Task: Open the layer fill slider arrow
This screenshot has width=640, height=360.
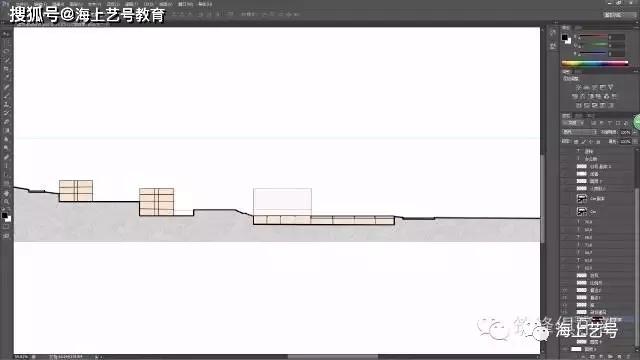Action: coord(634,142)
